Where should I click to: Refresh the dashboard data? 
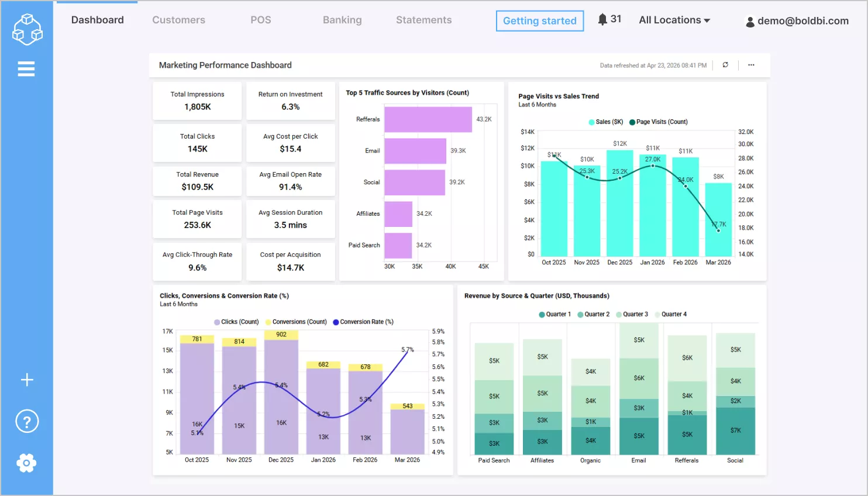(x=725, y=65)
